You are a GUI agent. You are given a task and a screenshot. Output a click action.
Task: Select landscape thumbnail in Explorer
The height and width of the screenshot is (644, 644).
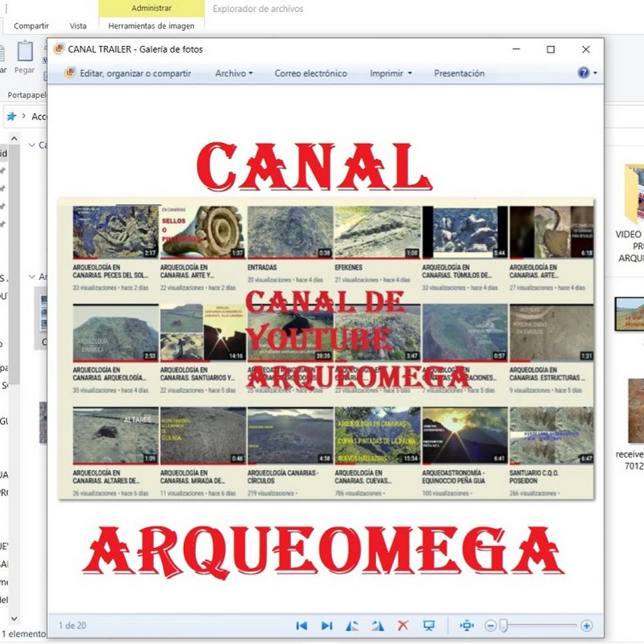(630, 314)
